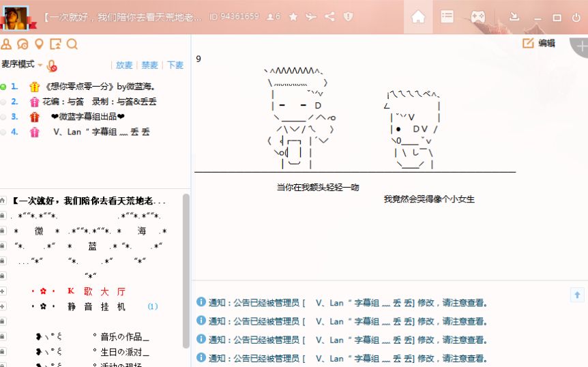
Task: Open the user avatar in the title bar
Action: pyautogui.click(x=16, y=18)
